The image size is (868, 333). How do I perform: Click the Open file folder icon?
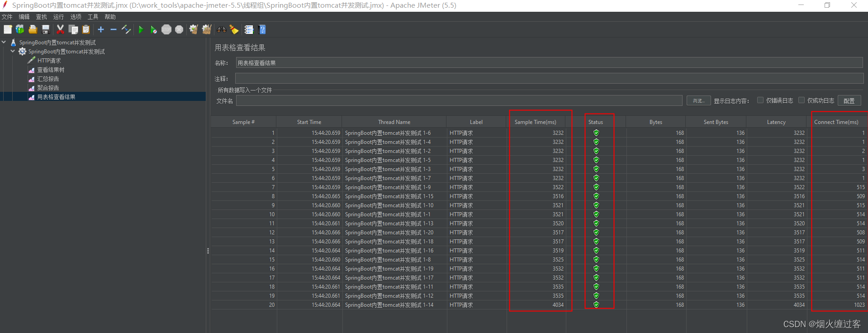(x=33, y=29)
